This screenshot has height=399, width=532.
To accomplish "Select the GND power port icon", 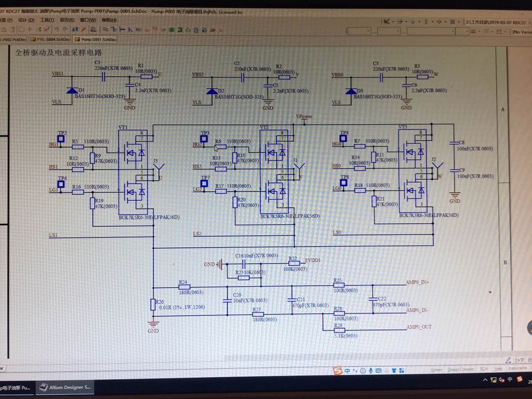I will (x=146, y=30).
